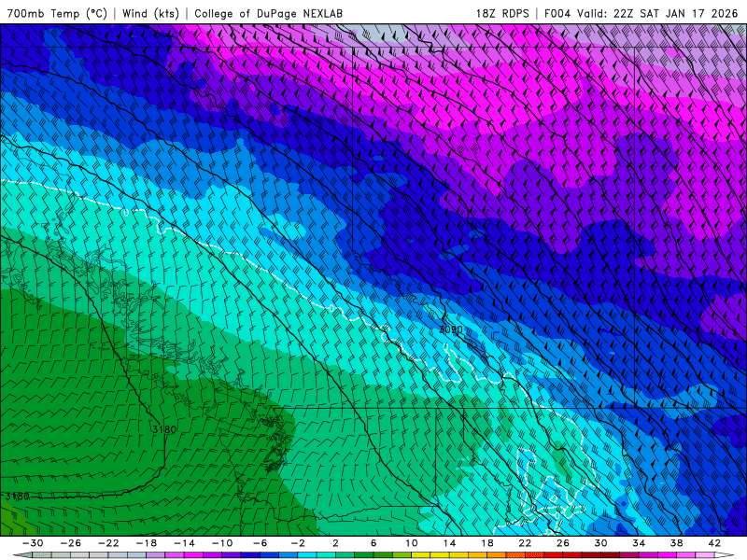
Task: Click the 6 color scale label
Action: point(373,543)
